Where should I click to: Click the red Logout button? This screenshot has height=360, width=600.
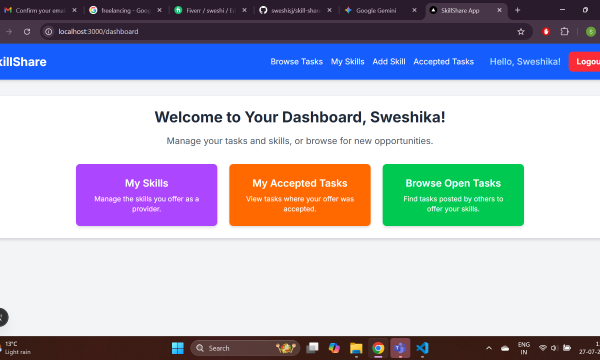tap(584, 62)
